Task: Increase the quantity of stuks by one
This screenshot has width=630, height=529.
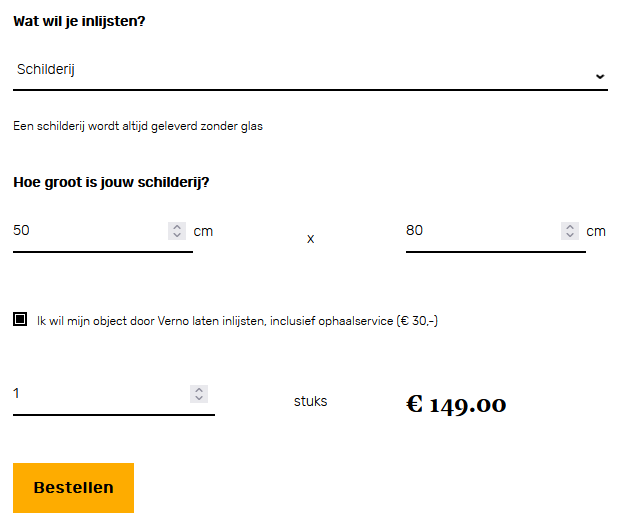Action: [199, 389]
